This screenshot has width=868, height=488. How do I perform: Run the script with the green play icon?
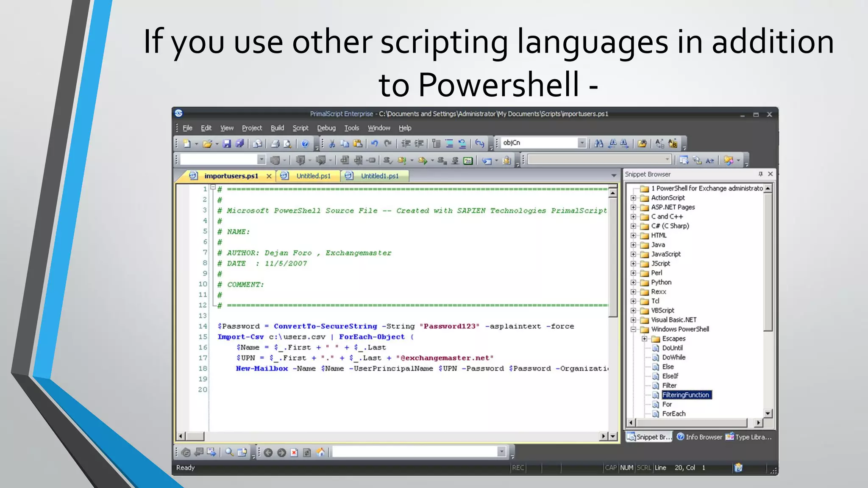click(x=422, y=161)
